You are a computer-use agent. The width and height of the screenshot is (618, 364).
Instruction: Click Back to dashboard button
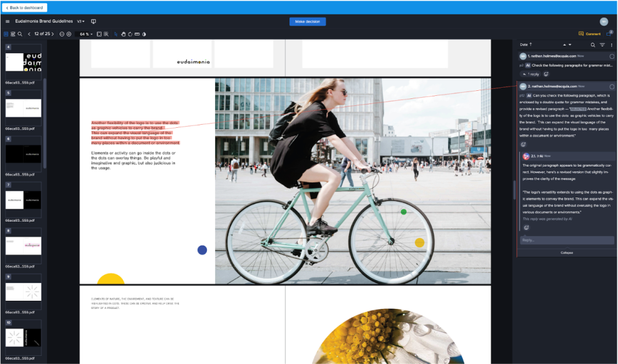click(x=25, y=8)
